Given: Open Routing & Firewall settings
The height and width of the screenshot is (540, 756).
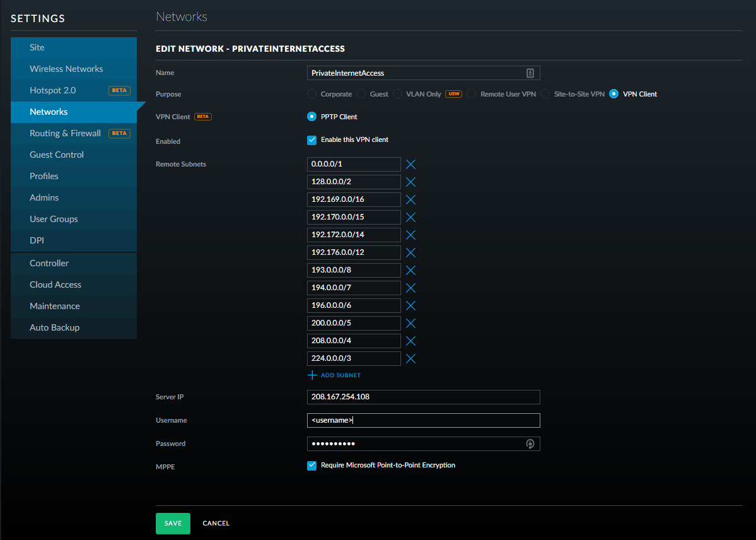Looking at the screenshot, I should pos(74,133).
